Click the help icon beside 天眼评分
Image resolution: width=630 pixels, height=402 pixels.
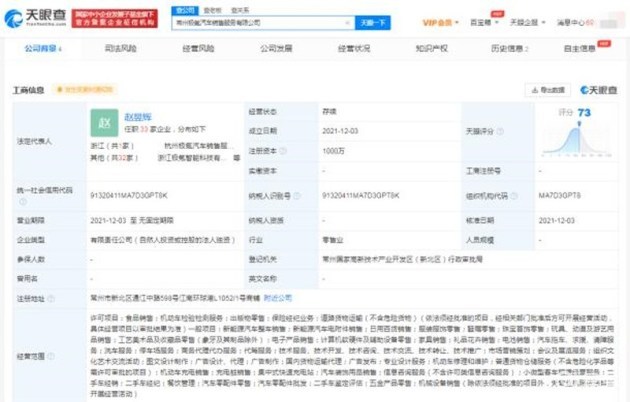coord(500,131)
